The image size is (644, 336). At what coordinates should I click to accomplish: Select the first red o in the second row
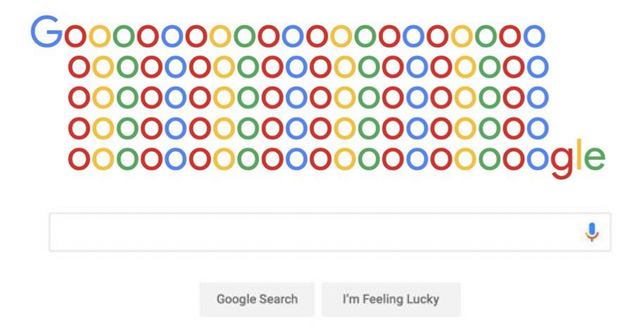(80, 68)
